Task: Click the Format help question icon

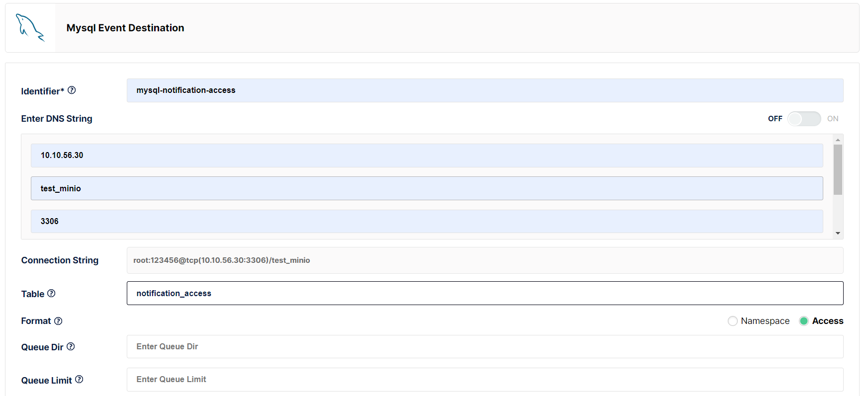Action: pos(58,321)
